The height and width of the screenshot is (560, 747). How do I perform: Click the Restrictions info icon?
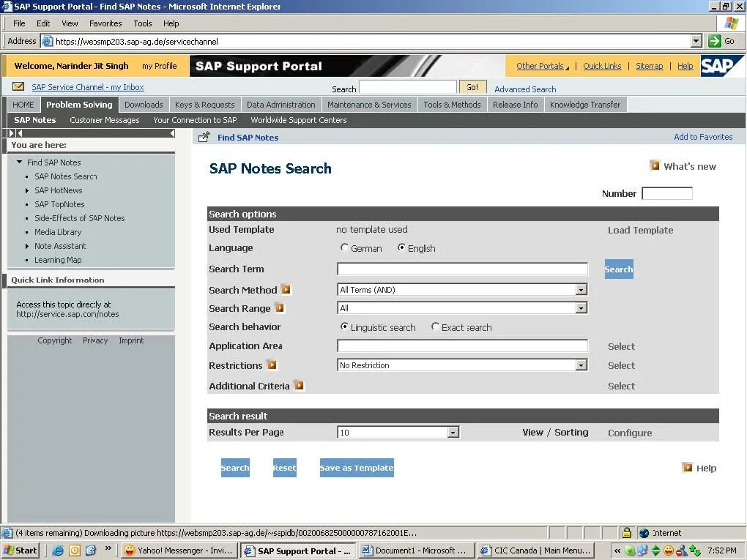pos(272,365)
